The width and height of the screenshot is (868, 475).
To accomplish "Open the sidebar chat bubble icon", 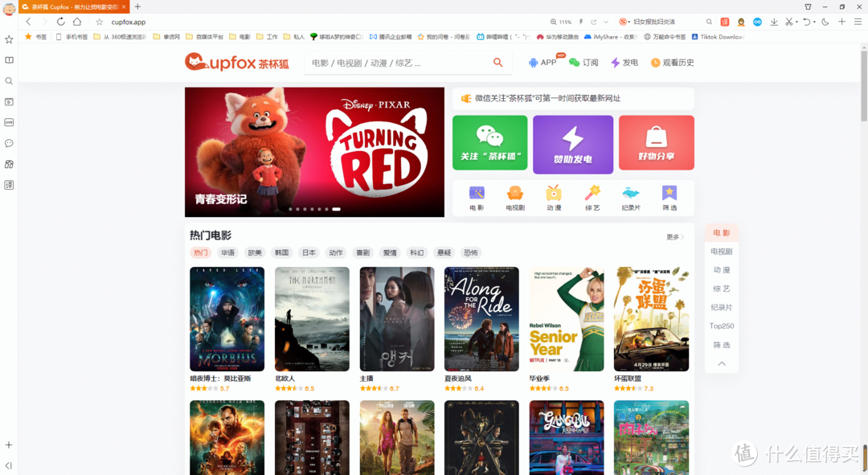I will tap(9, 143).
